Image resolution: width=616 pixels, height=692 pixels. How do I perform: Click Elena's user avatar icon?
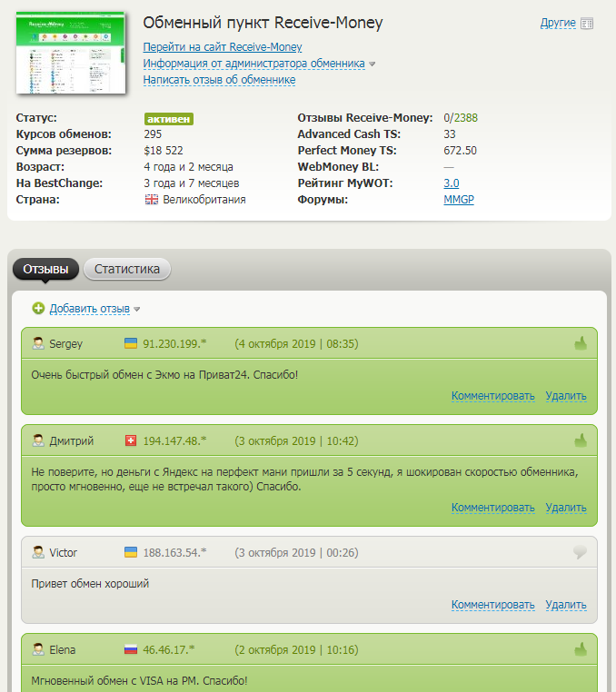point(38,649)
